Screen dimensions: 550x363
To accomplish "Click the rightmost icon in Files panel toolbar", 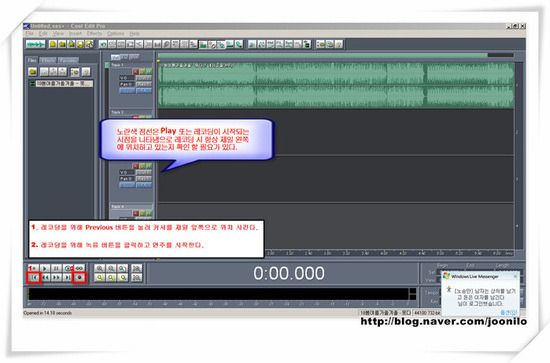I will pyautogui.click(x=86, y=72).
